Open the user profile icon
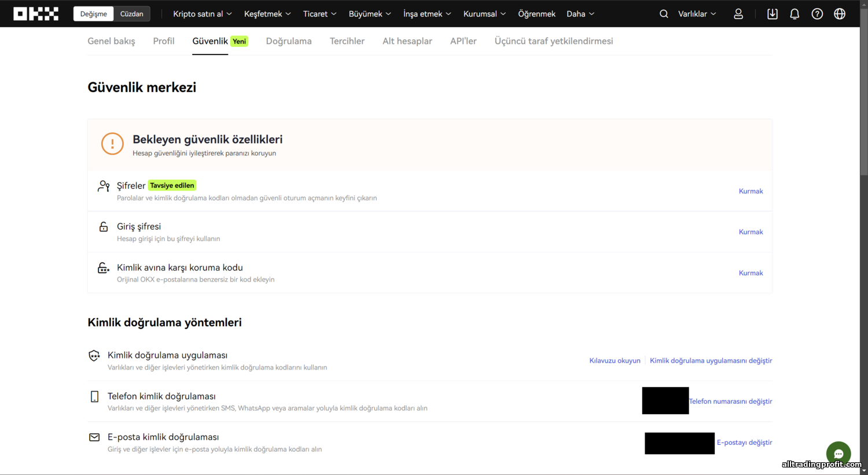The height and width of the screenshot is (475, 868). 738,14
